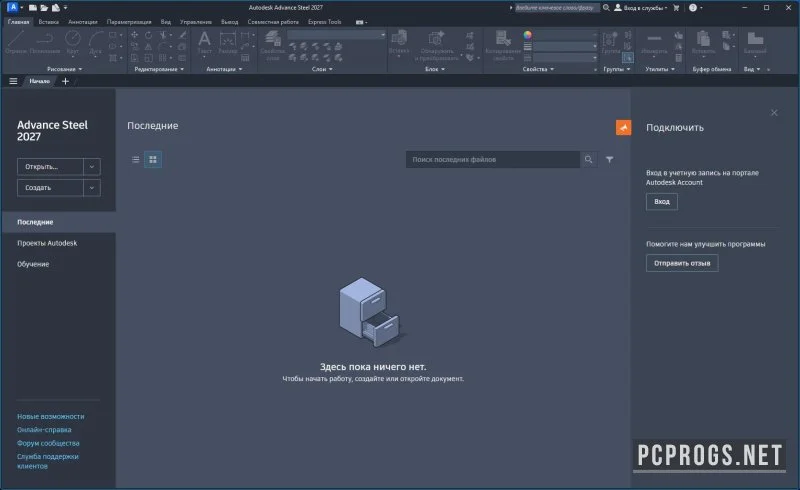Image resolution: width=800 pixels, height=490 pixels.
Task: Click the Поиск последних файлов search field
Action: pos(493,160)
